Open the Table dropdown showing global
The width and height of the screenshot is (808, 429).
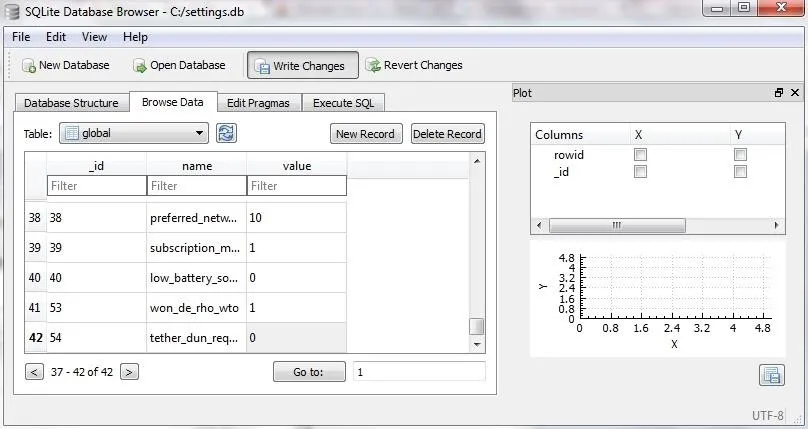(x=134, y=133)
